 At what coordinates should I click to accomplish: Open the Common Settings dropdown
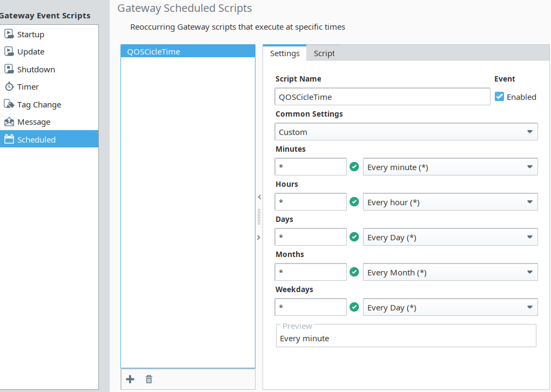click(x=406, y=132)
